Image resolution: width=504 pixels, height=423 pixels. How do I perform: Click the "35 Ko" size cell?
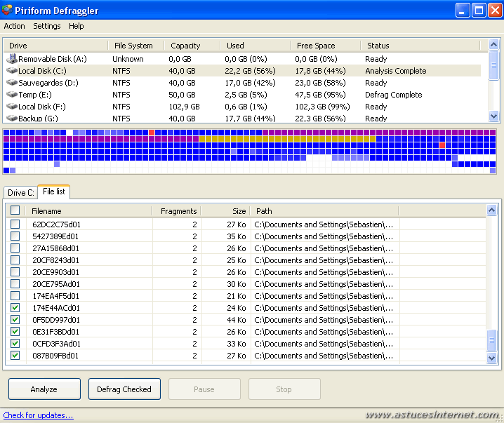click(237, 236)
